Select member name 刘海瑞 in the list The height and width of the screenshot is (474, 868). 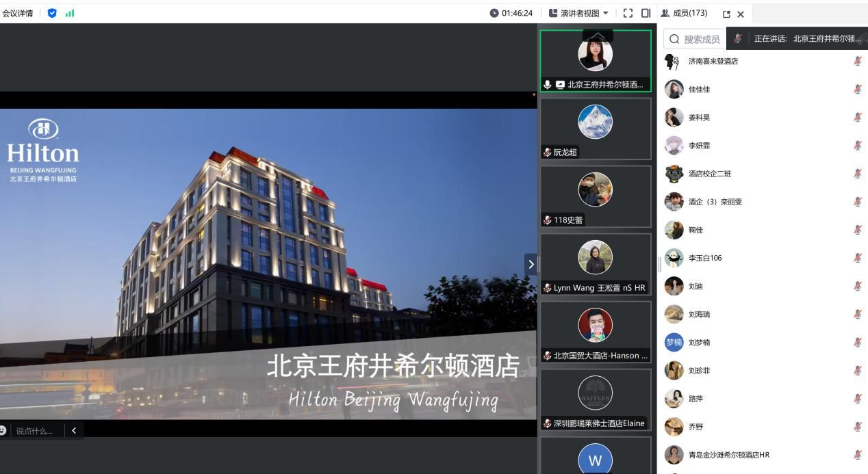(699, 315)
